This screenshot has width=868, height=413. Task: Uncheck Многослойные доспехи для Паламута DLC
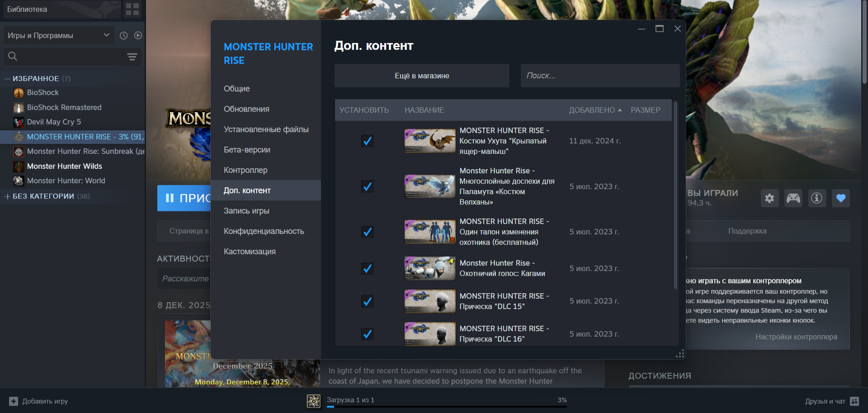click(368, 186)
